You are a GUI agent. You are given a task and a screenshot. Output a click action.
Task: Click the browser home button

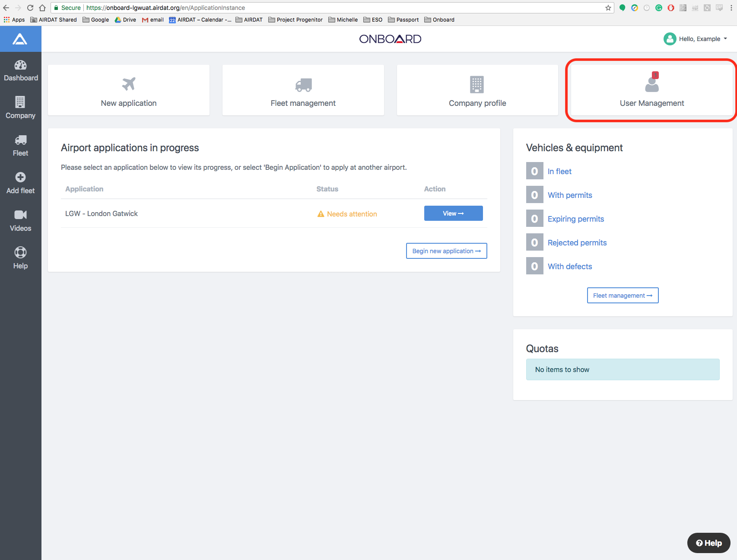pyautogui.click(x=42, y=8)
